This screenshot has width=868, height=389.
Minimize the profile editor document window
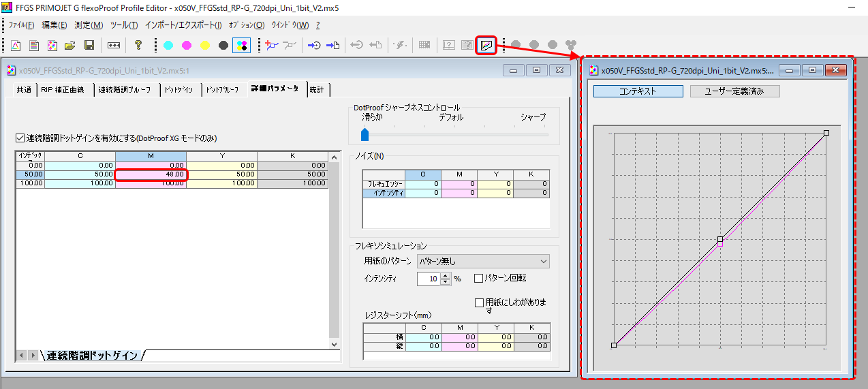tap(512, 69)
